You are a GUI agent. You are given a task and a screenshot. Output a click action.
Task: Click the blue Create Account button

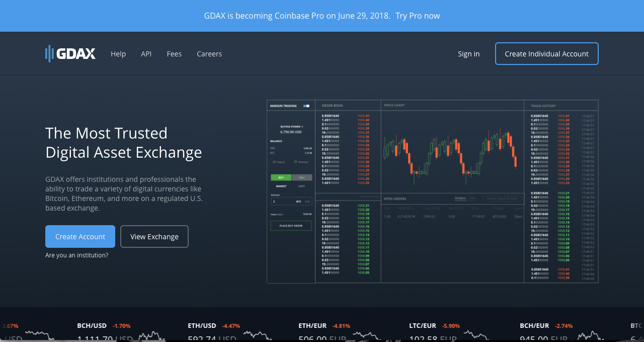[x=80, y=236]
